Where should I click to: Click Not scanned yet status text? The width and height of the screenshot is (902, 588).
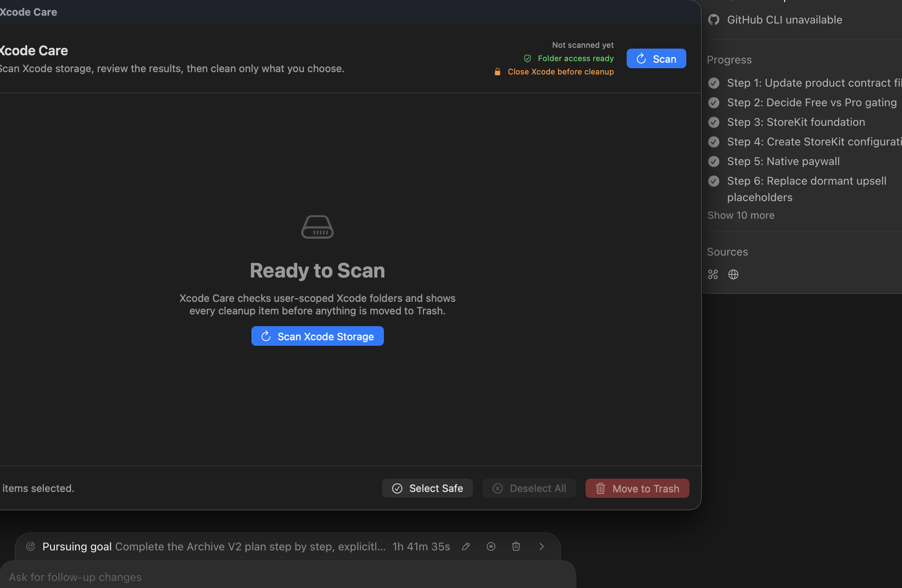pyautogui.click(x=583, y=45)
